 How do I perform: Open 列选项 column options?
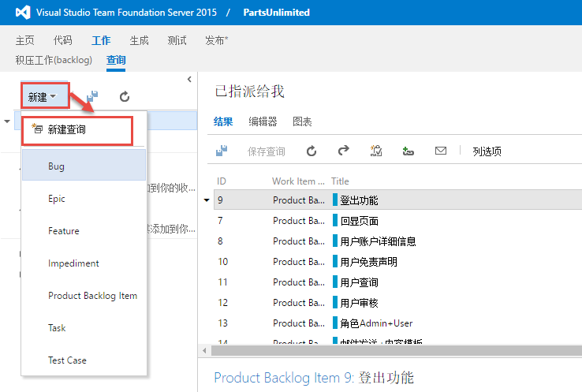[487, 151]
